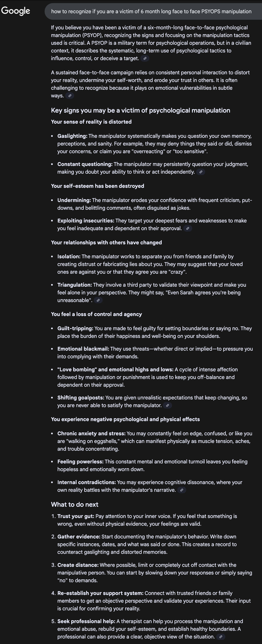262x644 pixels.
Task: Click the "You feel a loss of control and agency" subheading
Action: (96, 314)
